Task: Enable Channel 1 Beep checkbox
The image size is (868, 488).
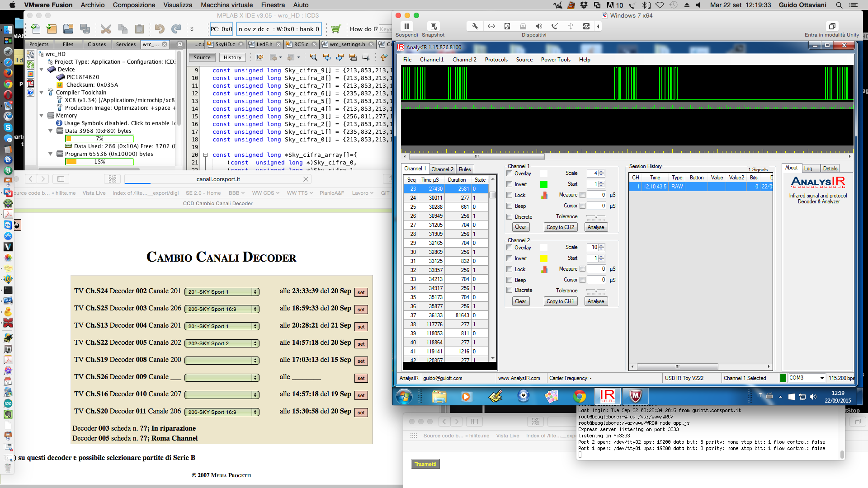Action: click(509, 206)
